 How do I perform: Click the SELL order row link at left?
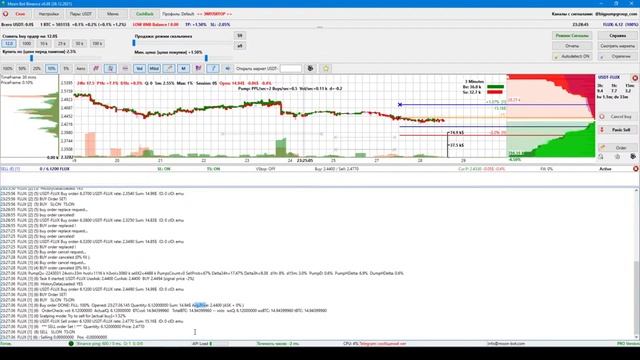point(11,169)
